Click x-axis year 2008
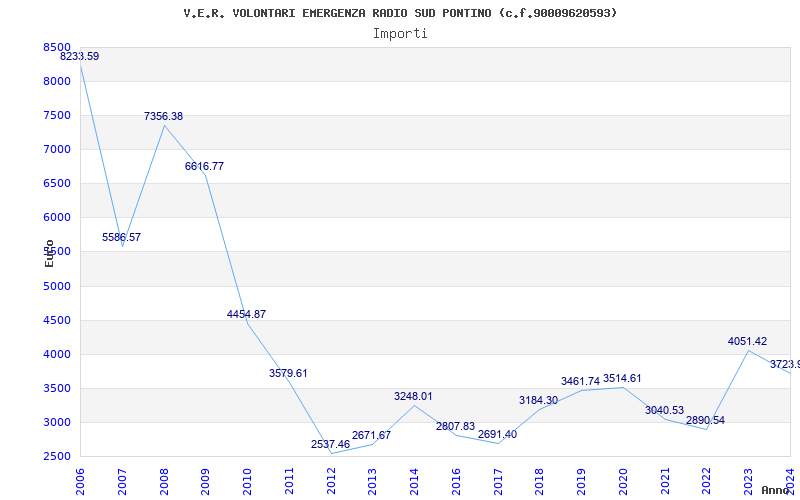800x500 pixels. (x=164, y=482)
